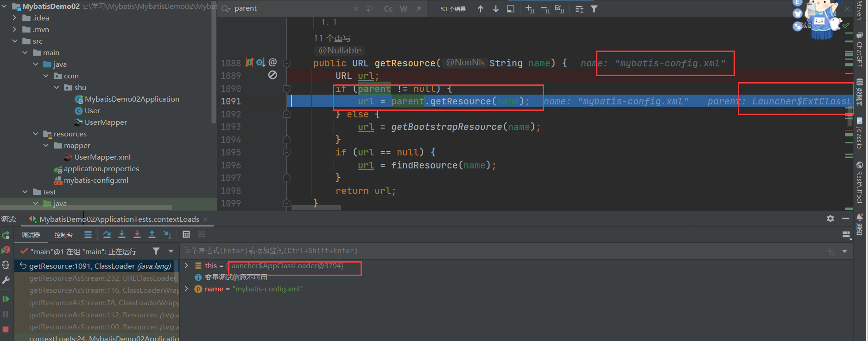
Task: Go to next search occurrence arrow
Action: 496,9
